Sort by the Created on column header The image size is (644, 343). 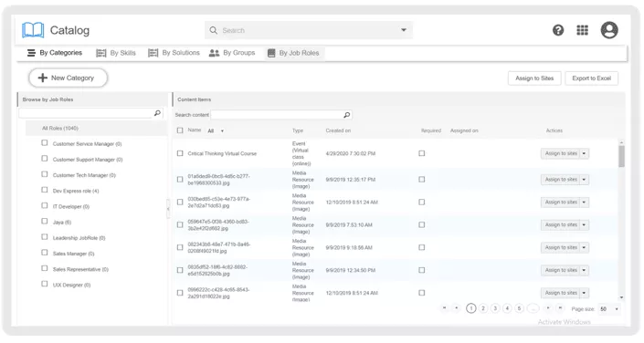click(x=338, y=130)
